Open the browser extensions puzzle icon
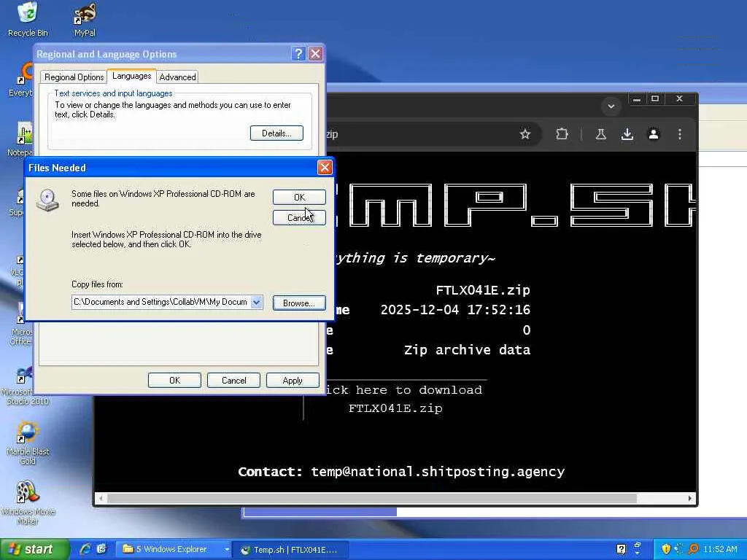 (x=562, y=134)
